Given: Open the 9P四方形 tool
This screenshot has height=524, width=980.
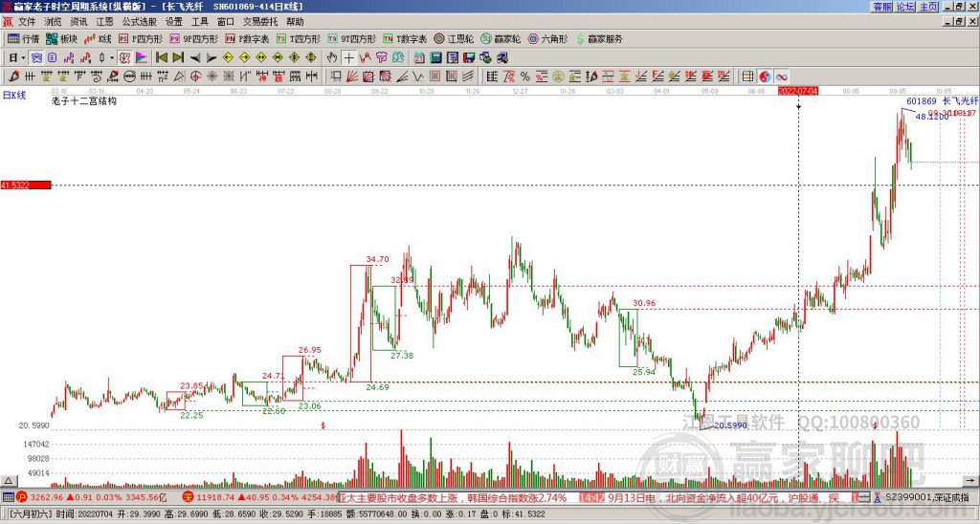Looking at the screenshot, I should (193, 38).
